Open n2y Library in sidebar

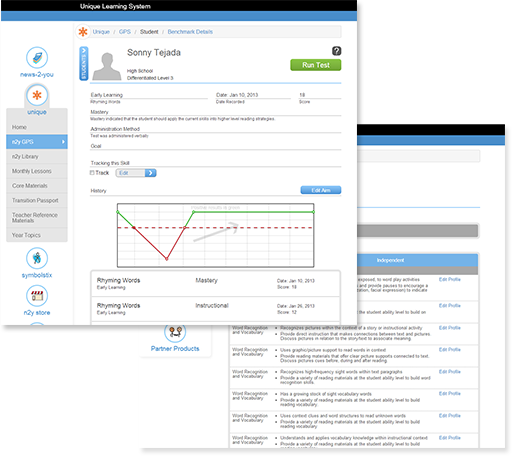(x=37, y=156)
